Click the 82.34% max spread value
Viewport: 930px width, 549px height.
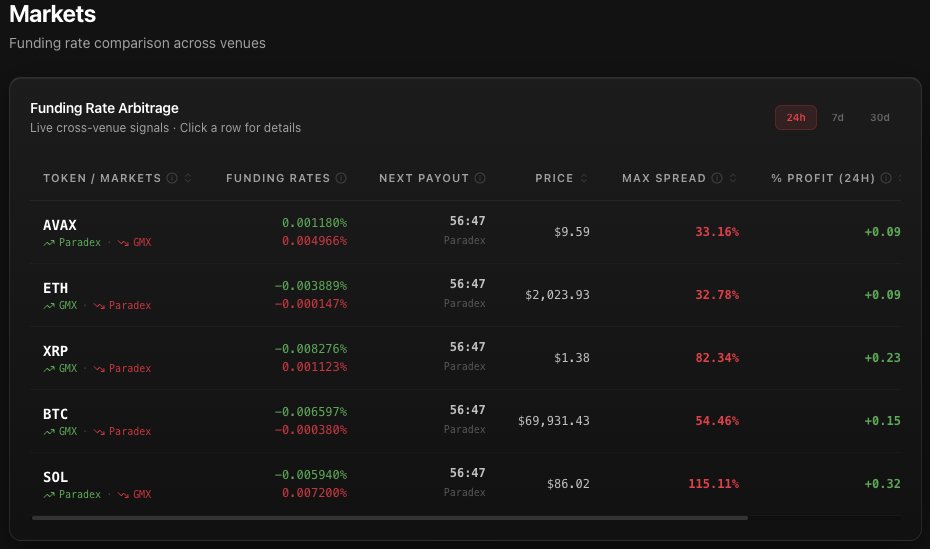click(x=717, y=358)
